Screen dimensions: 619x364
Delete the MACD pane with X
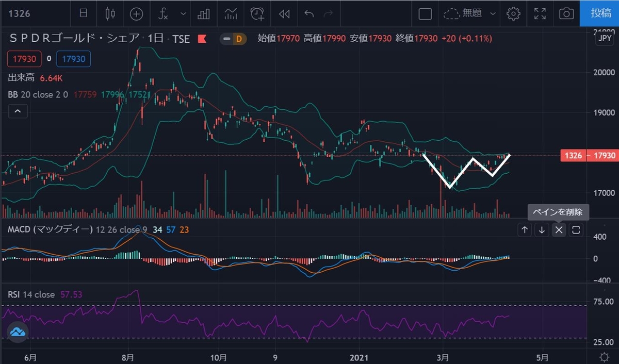(x=559, y=230)
